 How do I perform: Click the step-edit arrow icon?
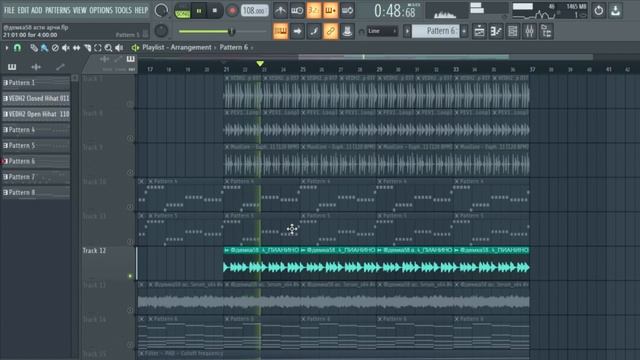point(297,31)
